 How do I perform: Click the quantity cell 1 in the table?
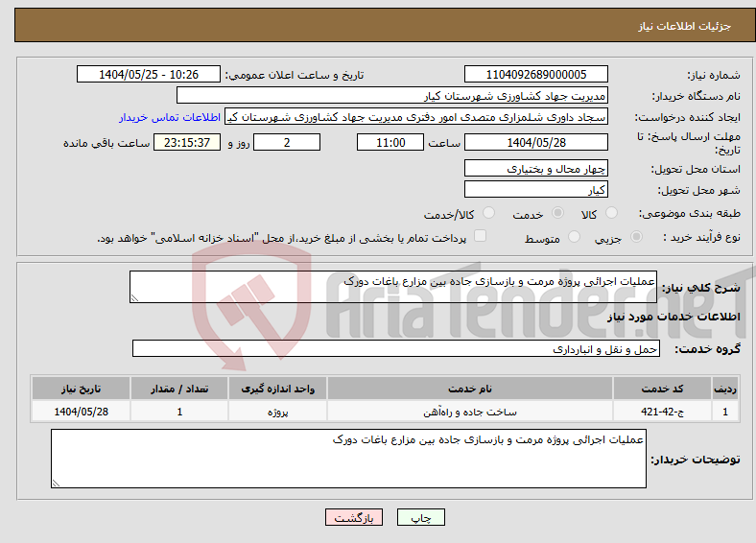(x=179, y=412)
